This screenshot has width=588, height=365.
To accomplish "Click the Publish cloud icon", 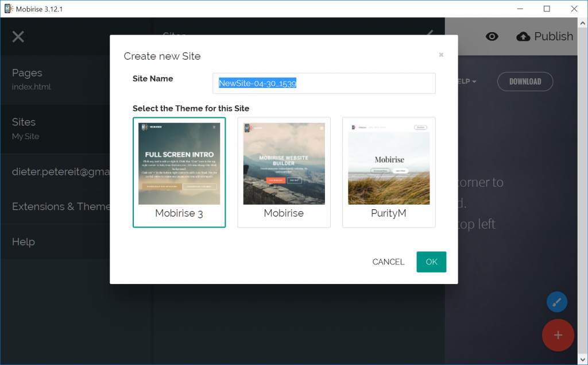I will pos(523,36).
